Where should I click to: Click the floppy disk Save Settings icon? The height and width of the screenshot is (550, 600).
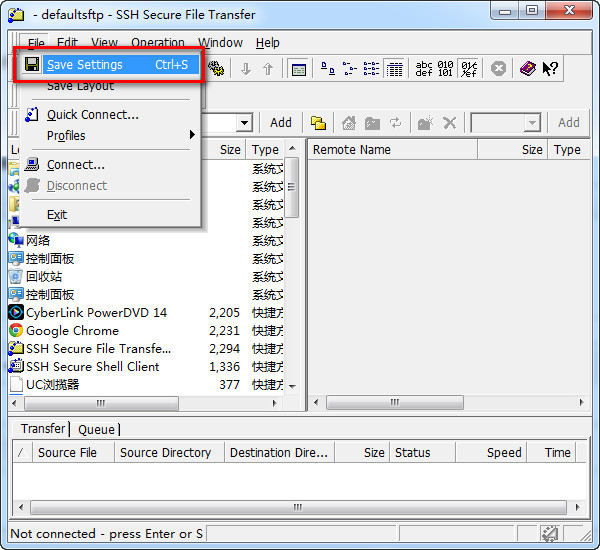click(32, 64)
